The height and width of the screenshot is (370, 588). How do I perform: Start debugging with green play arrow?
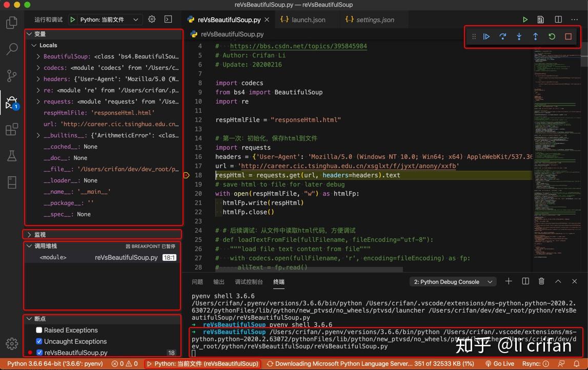(73, 19)
